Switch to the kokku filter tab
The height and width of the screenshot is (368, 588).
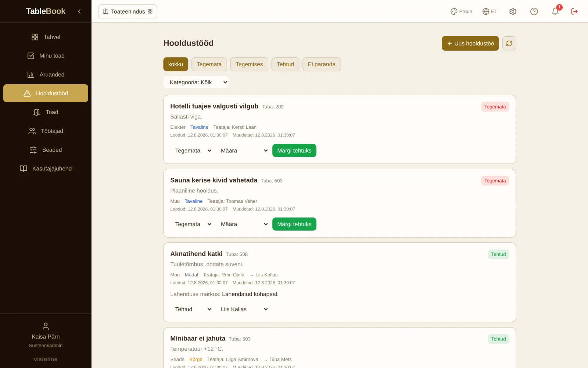pos(176,64)
